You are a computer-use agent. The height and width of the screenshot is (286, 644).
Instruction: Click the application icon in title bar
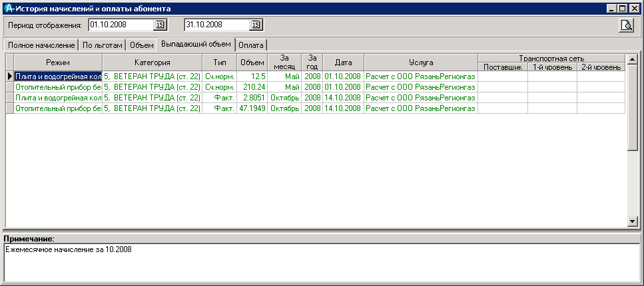click(8, 9)
